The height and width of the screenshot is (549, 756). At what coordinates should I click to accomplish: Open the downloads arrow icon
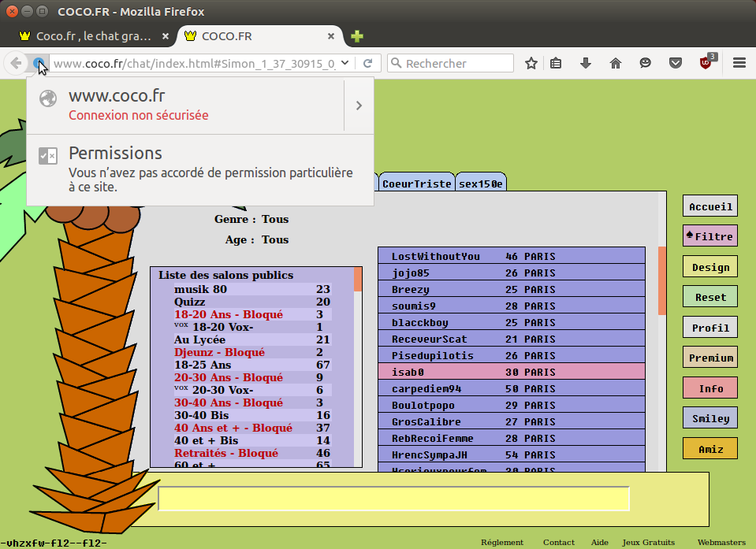pos(585,63)
